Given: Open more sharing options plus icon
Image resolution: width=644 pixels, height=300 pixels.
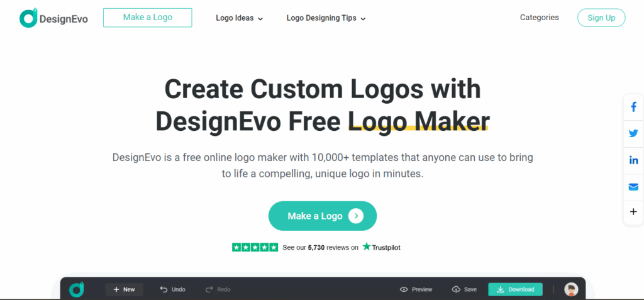Looking at the screenshot, I should tap(633, 212).
